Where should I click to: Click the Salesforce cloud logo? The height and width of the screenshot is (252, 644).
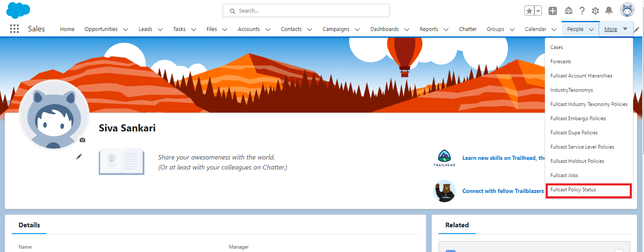(18, 10)
